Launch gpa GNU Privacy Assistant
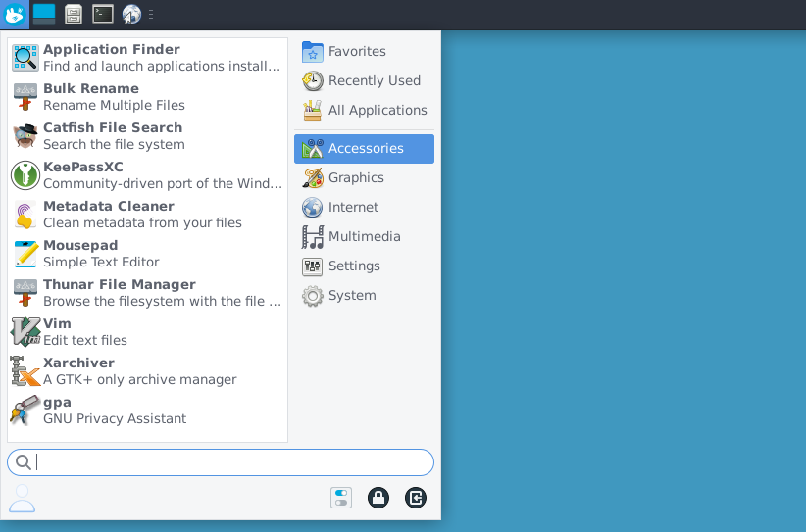The width and height of the screenshot is (806, 532). (x=147, y=411)
